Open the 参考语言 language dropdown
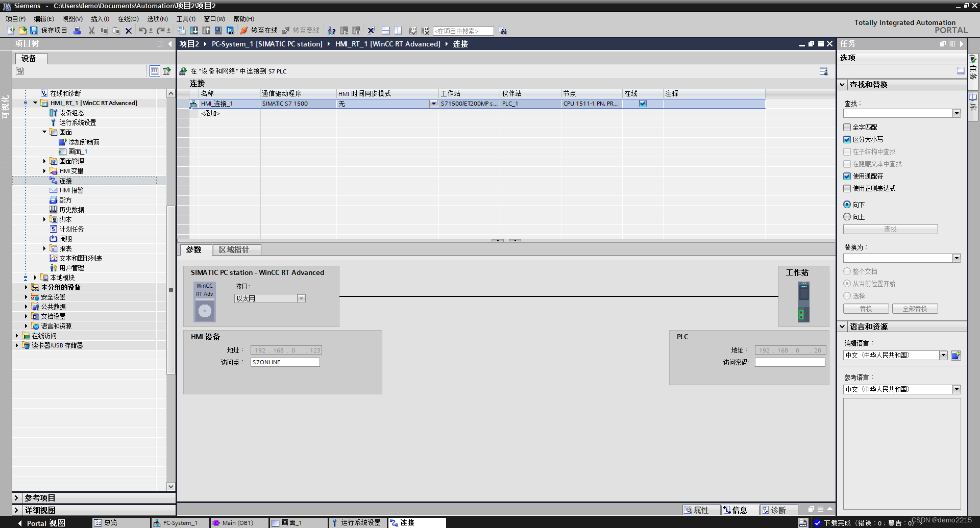This screenshot has height=528, width=980. coord(957,389)
